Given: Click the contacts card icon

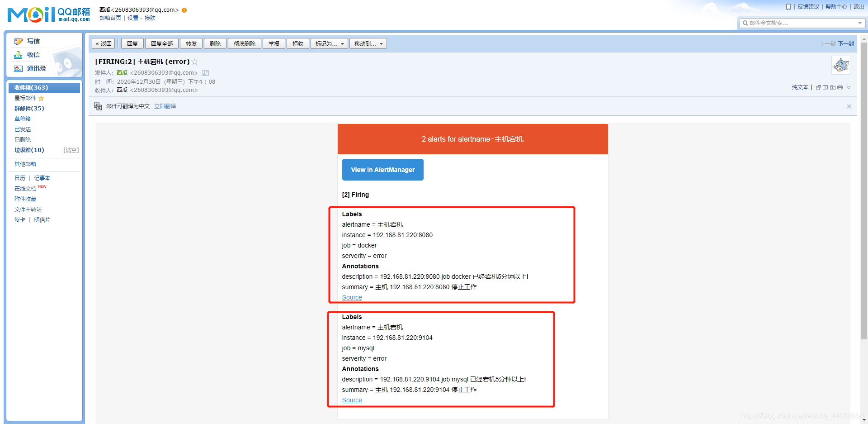Looking at the screenshot, I should pyautogui.click(x=18, y=68).
